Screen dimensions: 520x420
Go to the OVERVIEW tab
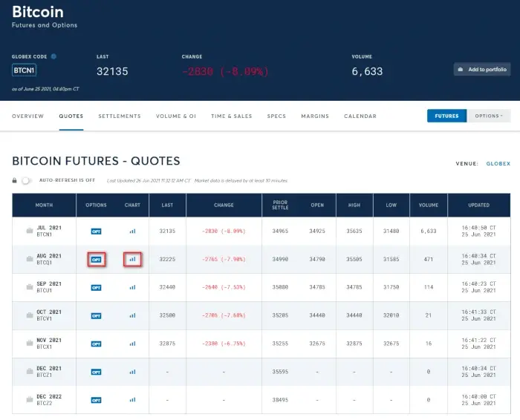click(28, 117)
